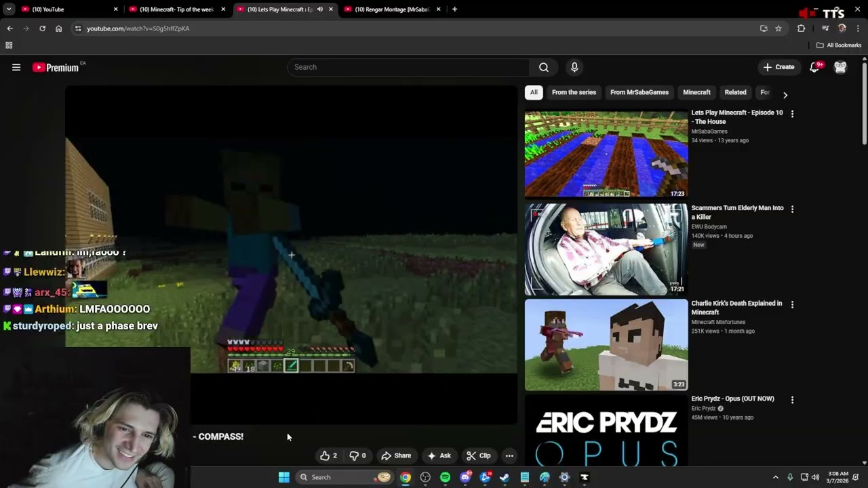868x488 pixels.
Task: Open the account avatar menu
Action: [840, 67]
